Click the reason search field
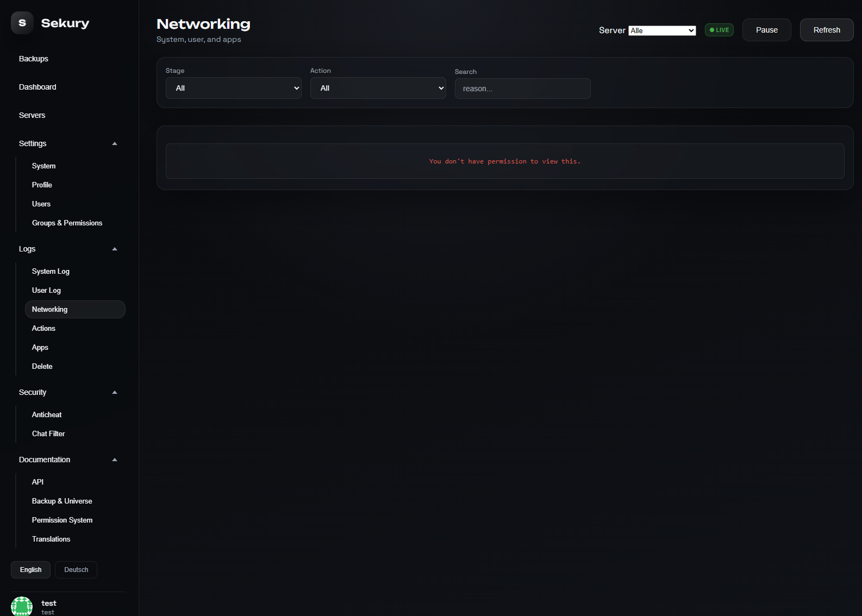The height and width of the screenshot is (616, 862). pyautogui.click(x=522, y=89)
